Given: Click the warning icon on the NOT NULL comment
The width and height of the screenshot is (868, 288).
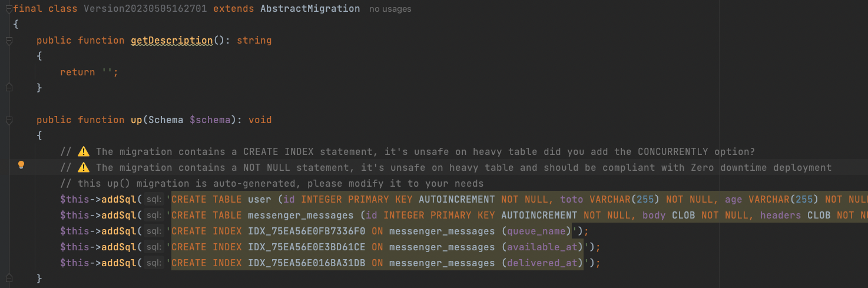Looking at the screenshot, I should coord(84,168).
